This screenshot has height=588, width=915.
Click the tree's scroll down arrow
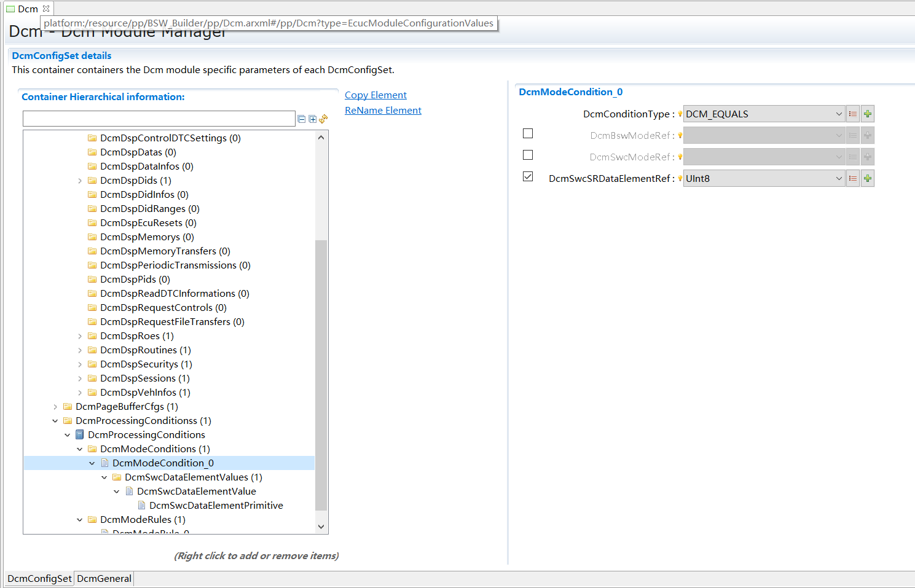click(321, 527)
